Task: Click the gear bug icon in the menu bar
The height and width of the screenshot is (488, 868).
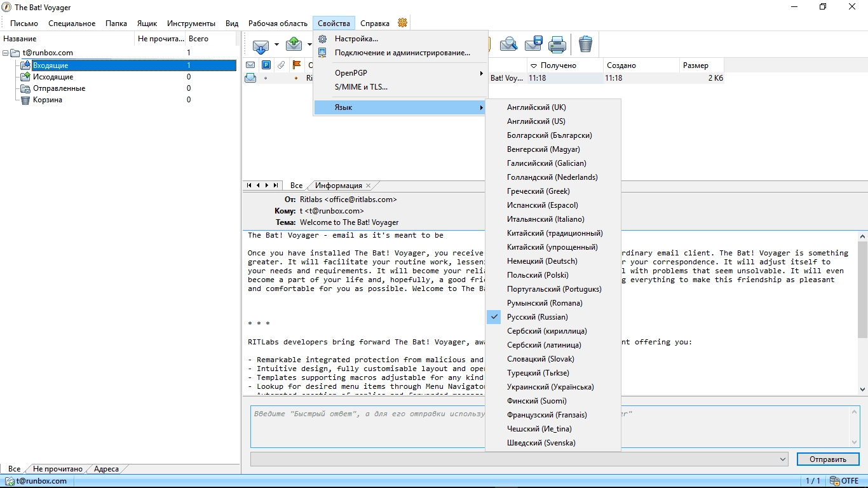Action: click(x=402, y=23)
